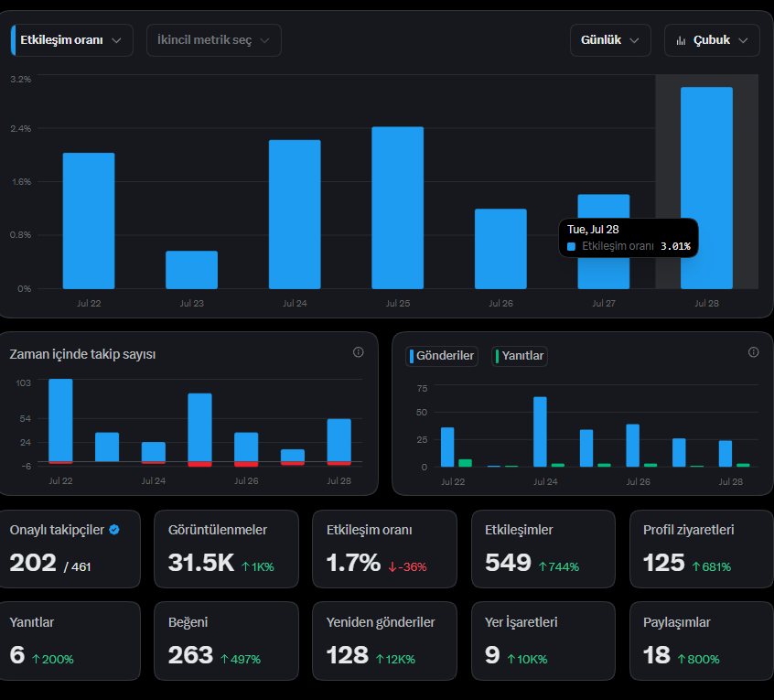Viewport: 774px width, 700px height.
Task: Click the verified badge next to Onaylı takipçiler
Action: pos(114,530)
